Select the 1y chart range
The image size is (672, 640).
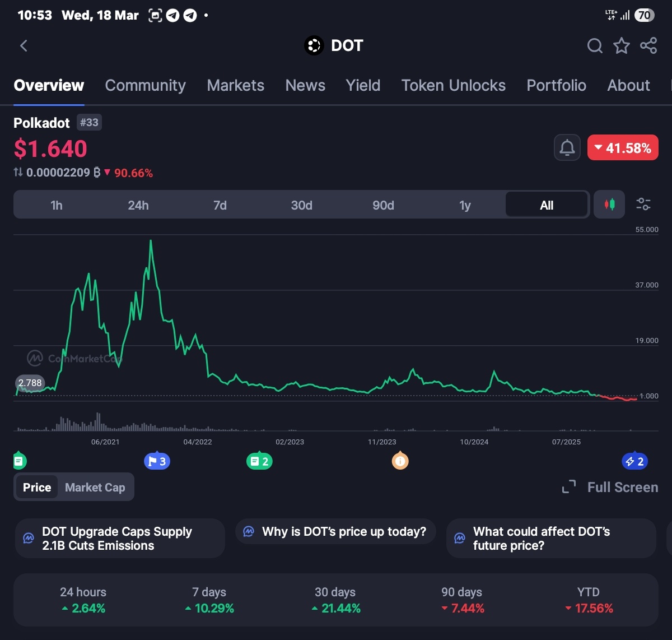[x=465, y=205]
